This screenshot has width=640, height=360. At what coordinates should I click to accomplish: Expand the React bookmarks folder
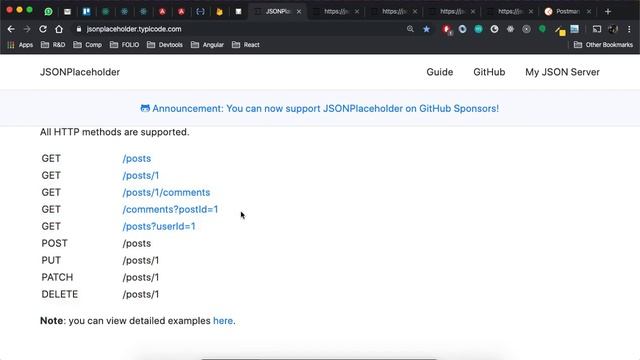(246, 45)
